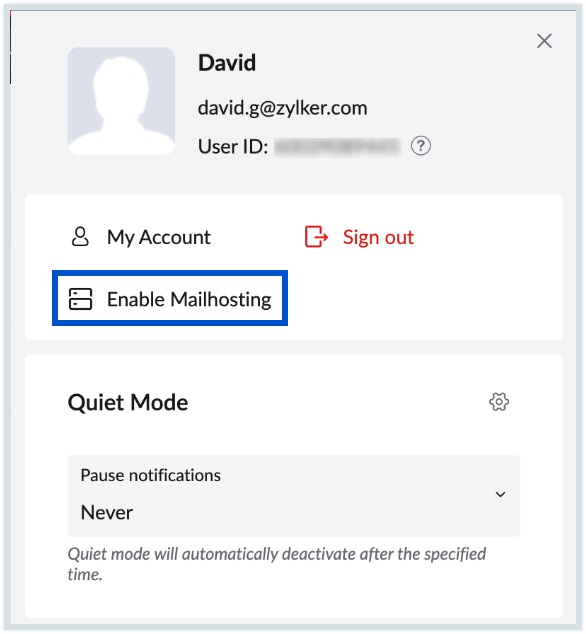Viewport: 586px width, 634px height.
Task: Select Enable Mailhosting option
Action: click(x=170, y=298)
